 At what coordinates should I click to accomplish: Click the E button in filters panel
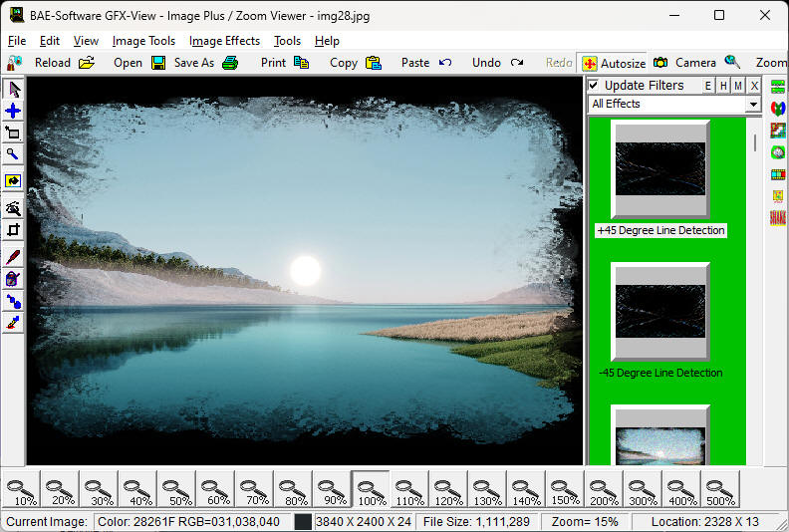tap(708, 86)
